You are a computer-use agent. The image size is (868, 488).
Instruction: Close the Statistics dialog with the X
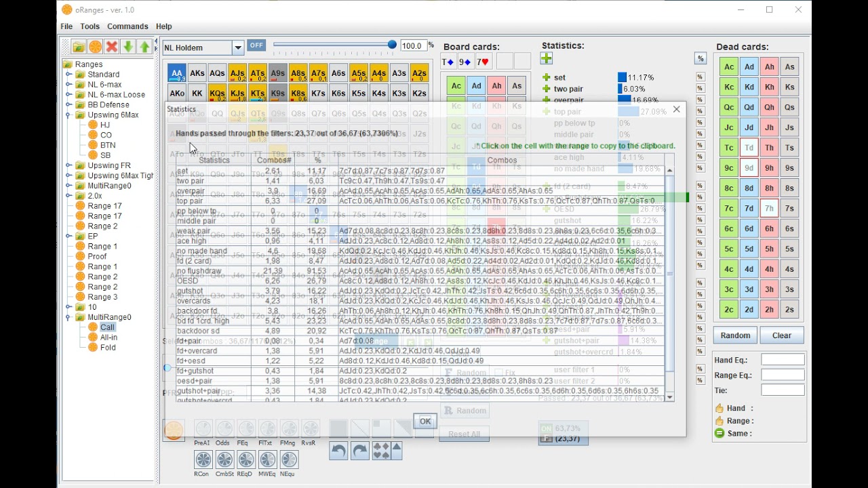pos(676,109)
